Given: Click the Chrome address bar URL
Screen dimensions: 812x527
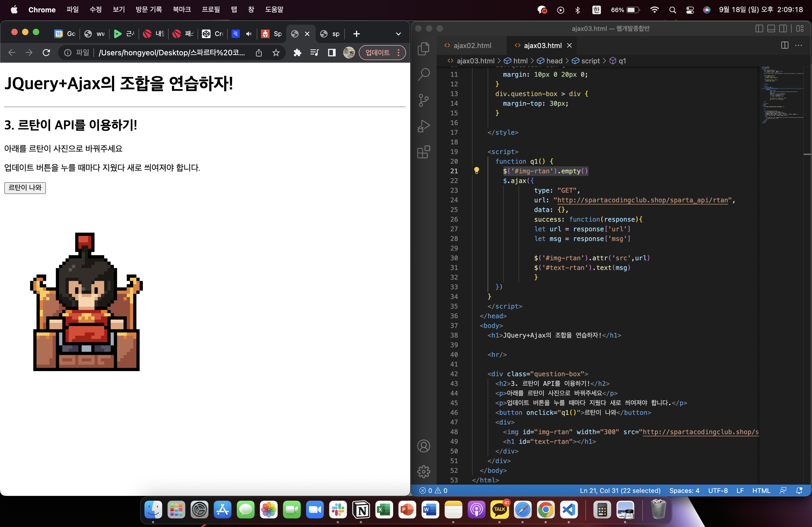Looking at the screenshot, I should [172, 53].
